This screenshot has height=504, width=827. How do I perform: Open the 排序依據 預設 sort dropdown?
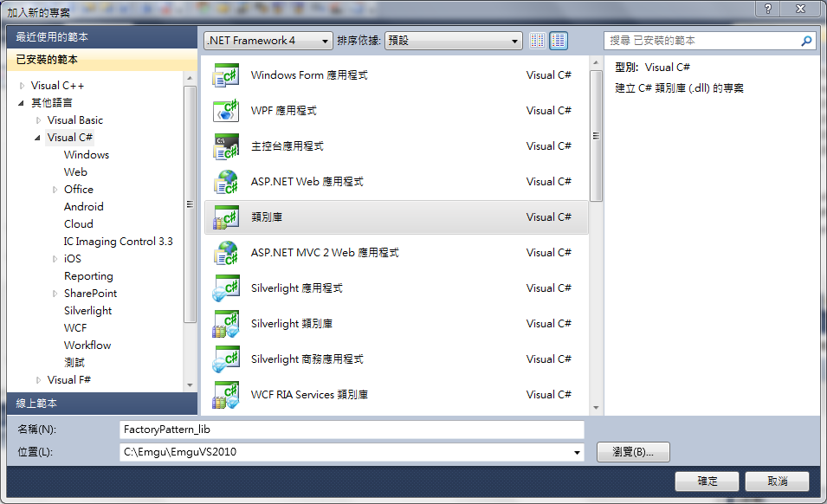click(x=454, y=41)
